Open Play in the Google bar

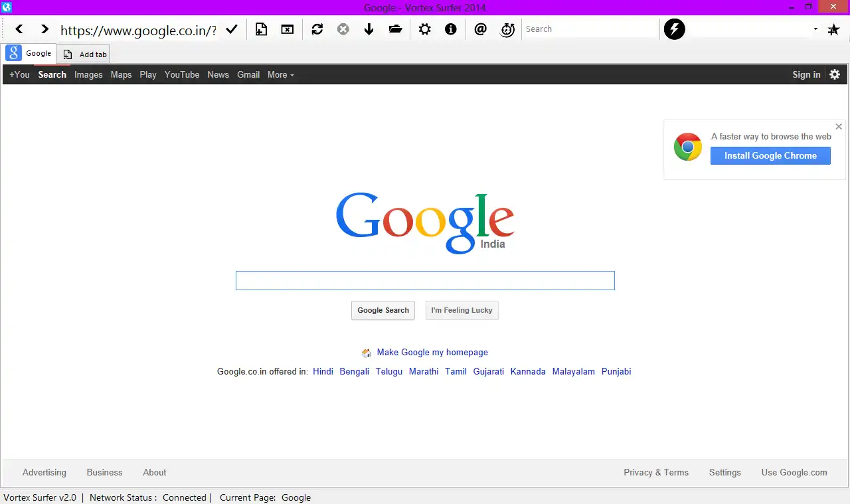point(148,74)
